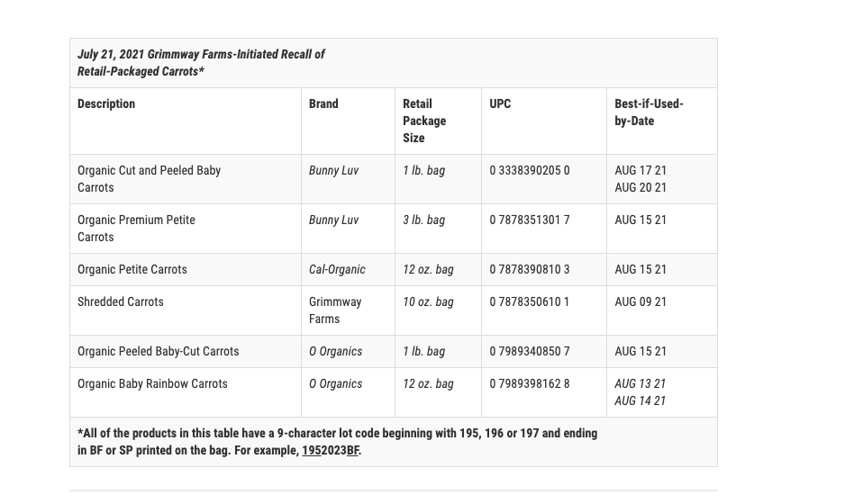Click the 3 lb. bag size cell
Image resolution: width=845 pixels, height=504 pixels.
tap(423, 220)
